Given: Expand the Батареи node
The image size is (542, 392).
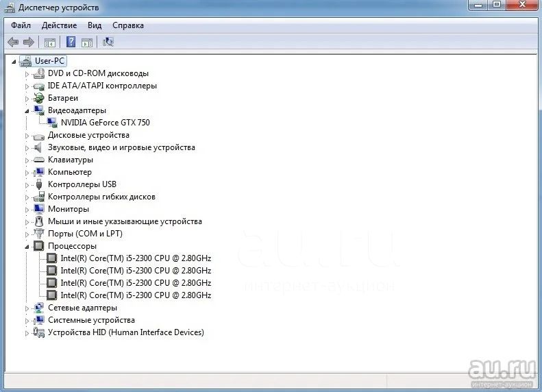Looking at the screenshot, I should pyautogui.click(x=27, y=99).
